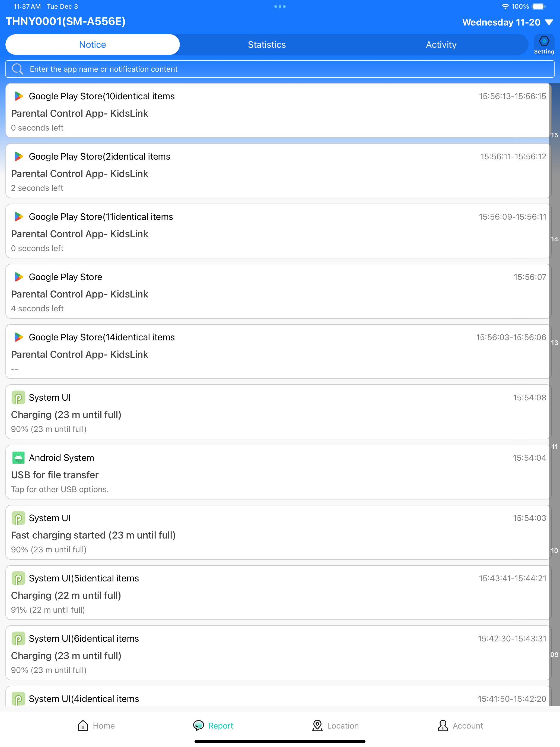The width and height of the screenshot is (560, 747).
Task: Tap the battery status icon
Action: [x=538, y=7]
